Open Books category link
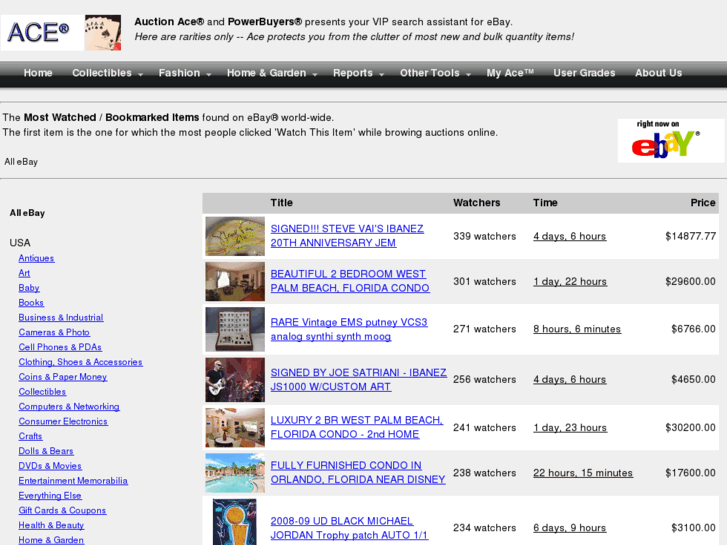This screenshot has width=727, height=545. (31, 302)
